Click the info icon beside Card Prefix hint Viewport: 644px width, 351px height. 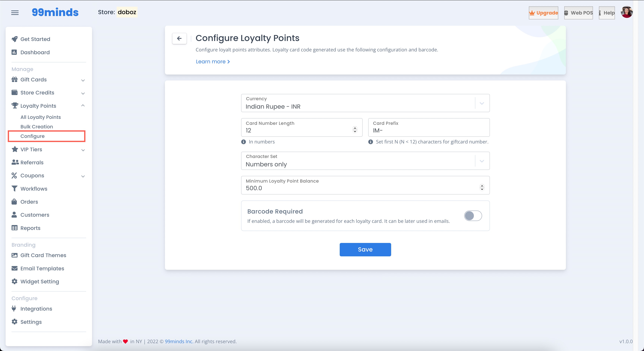click(370, 142)
